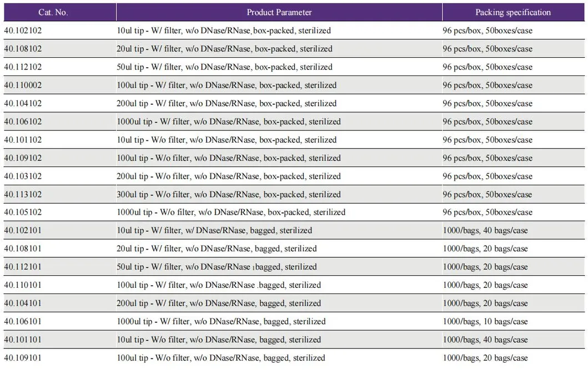Select catalog number 40.108102 cell
This screenshot has width=588, height=370.
click(23, 49)
